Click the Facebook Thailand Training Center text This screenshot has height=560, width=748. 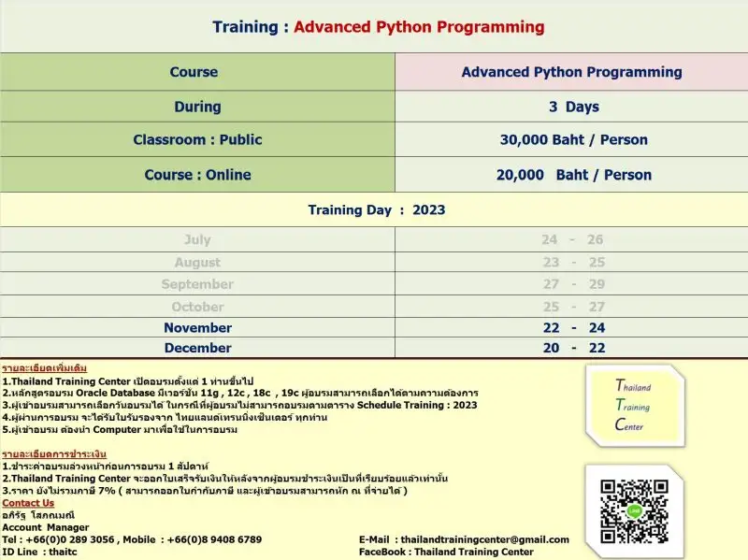446,552
